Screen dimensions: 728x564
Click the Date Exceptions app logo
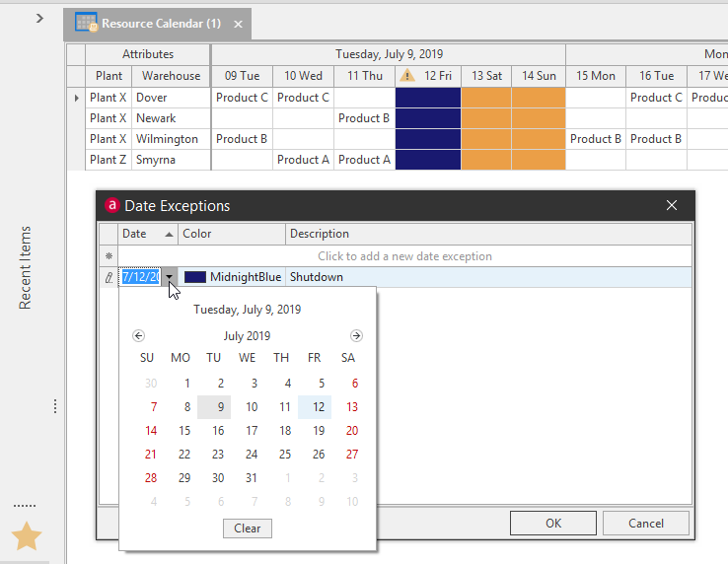111,205
